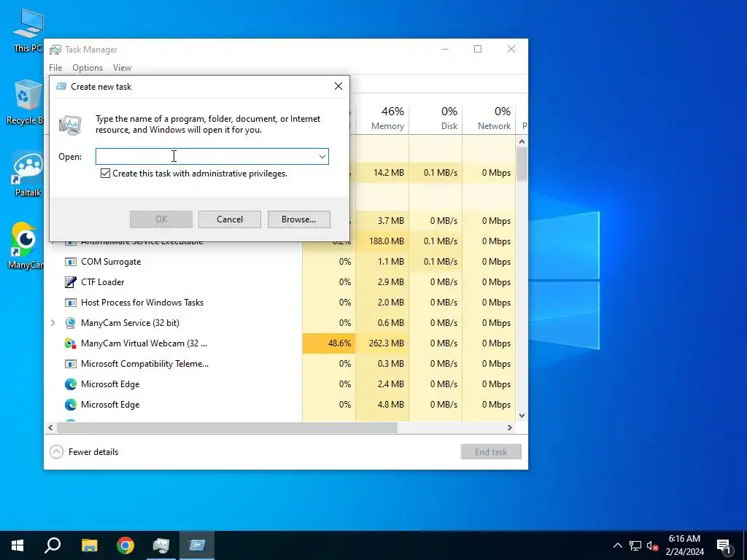Viewport: 747px width, 560px height.
Task: Open File Explorer from the taskbar
Action: (89, 545)
